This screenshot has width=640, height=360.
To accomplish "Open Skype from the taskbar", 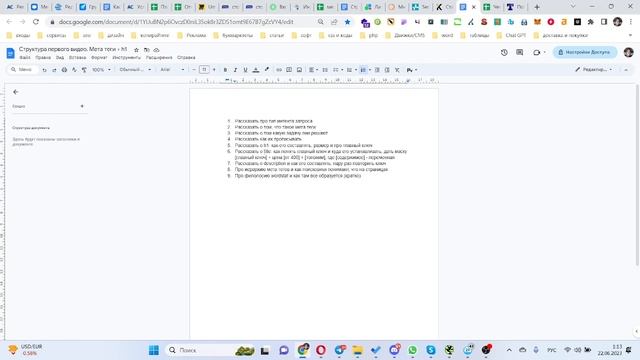I will point(431,350).
